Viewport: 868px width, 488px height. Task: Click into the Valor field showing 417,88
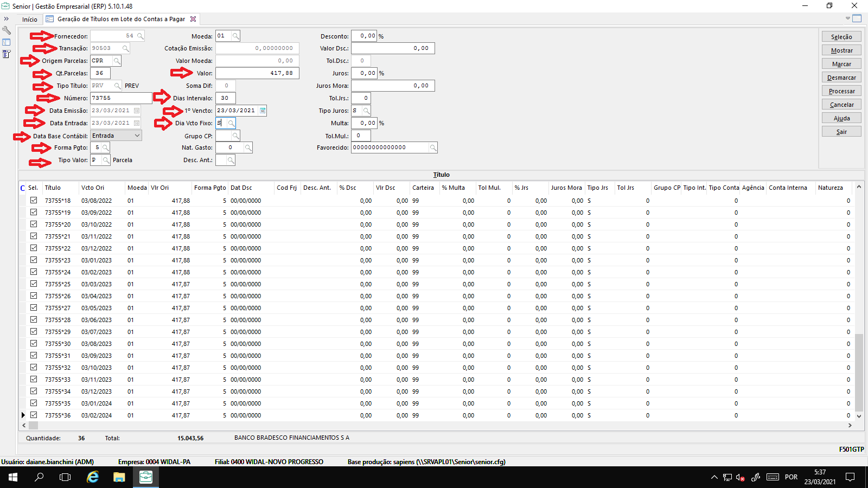click(x=258, y=73)
